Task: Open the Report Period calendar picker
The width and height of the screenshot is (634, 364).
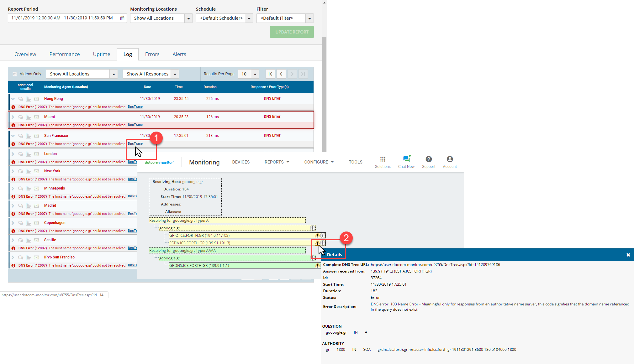Action: (122, 18)
